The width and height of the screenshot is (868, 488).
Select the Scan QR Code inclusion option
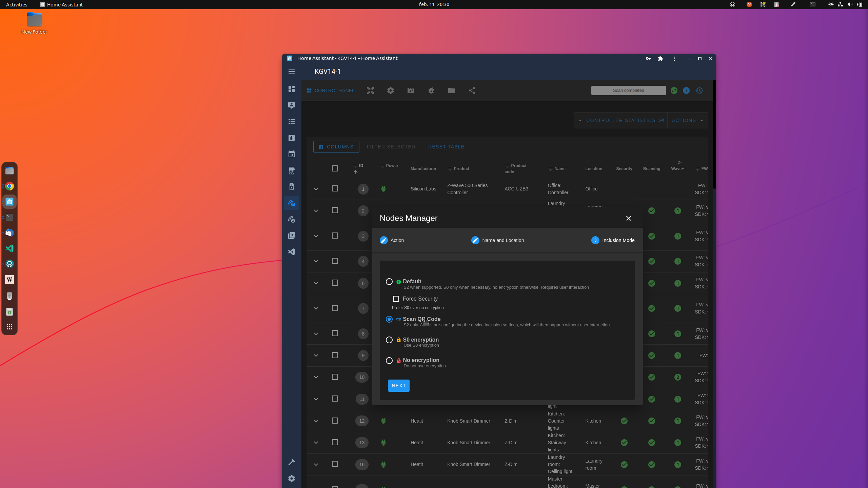point(389,319)
